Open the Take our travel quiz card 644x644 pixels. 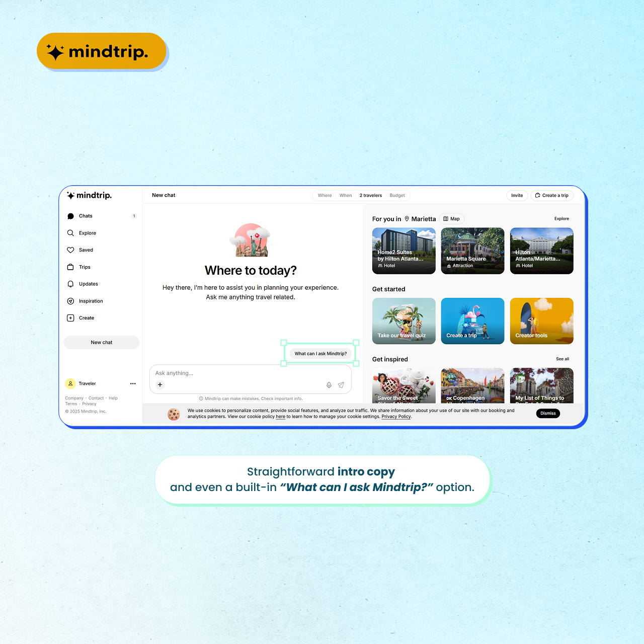[x=404, y=321]
